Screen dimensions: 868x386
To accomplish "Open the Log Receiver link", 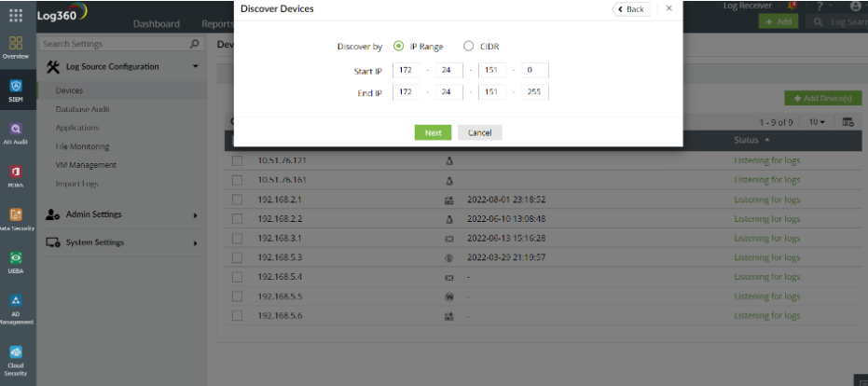I will pyautogui.click(x=748, y=6).
